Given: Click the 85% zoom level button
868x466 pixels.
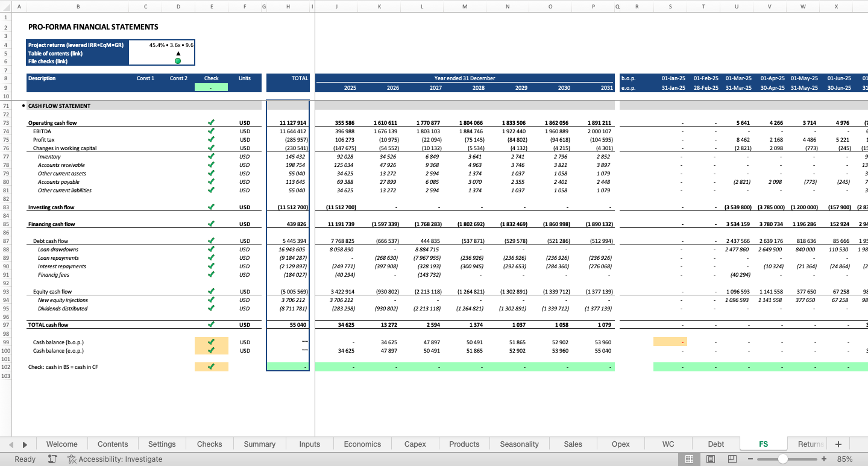Looking at the screenshot, I should 844,459.
